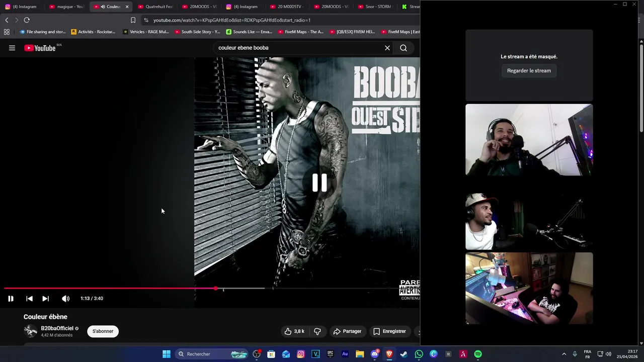
Task: Open the Partager share dialog
Action: [x=347, y=331]
